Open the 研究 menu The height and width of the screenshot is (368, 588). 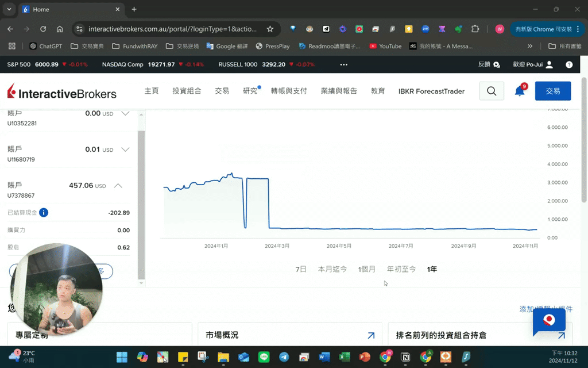click(250, 91)
